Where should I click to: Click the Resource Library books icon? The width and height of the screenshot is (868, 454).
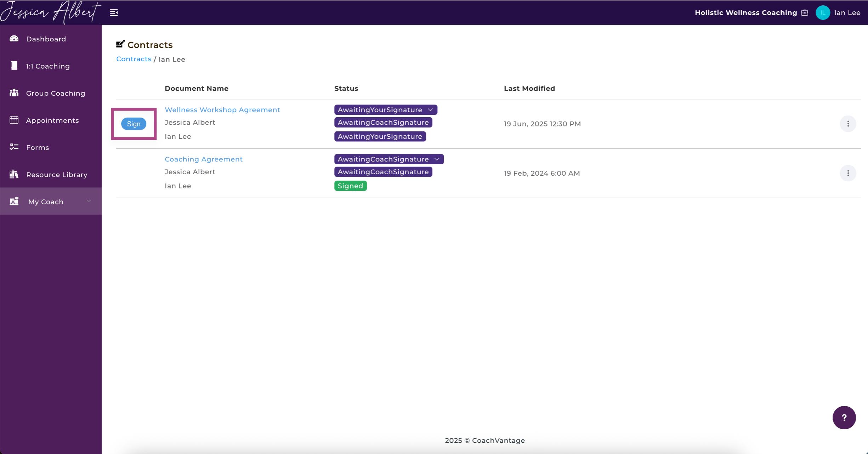[14, 174]
